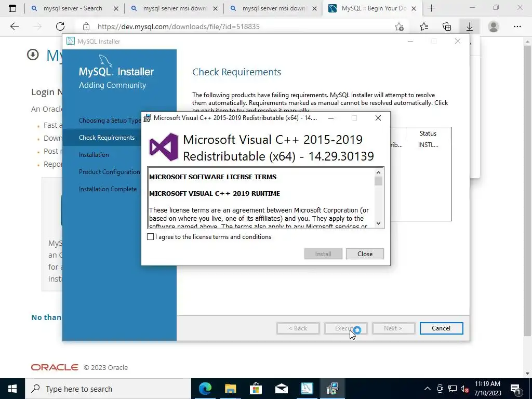The height and width of the screenshot is (399, 532).
Task: Click the MySQL dolphin logo
Action: (105, 60)
